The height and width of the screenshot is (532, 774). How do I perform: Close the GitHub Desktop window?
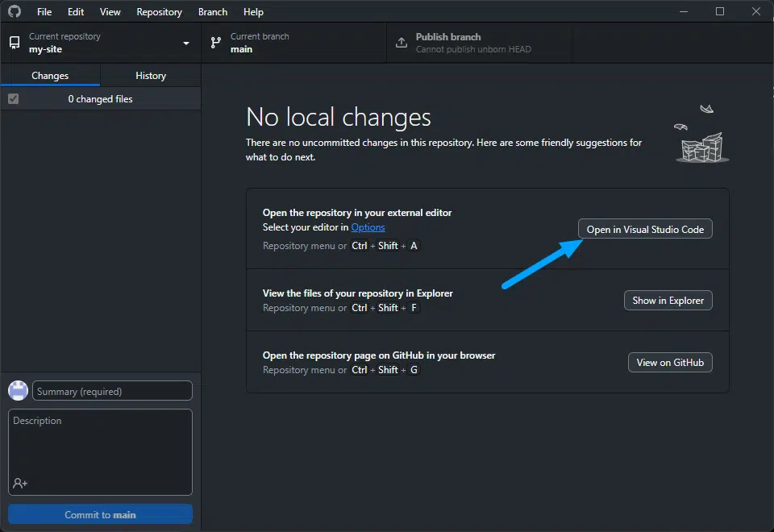click(x=755, y=11)
